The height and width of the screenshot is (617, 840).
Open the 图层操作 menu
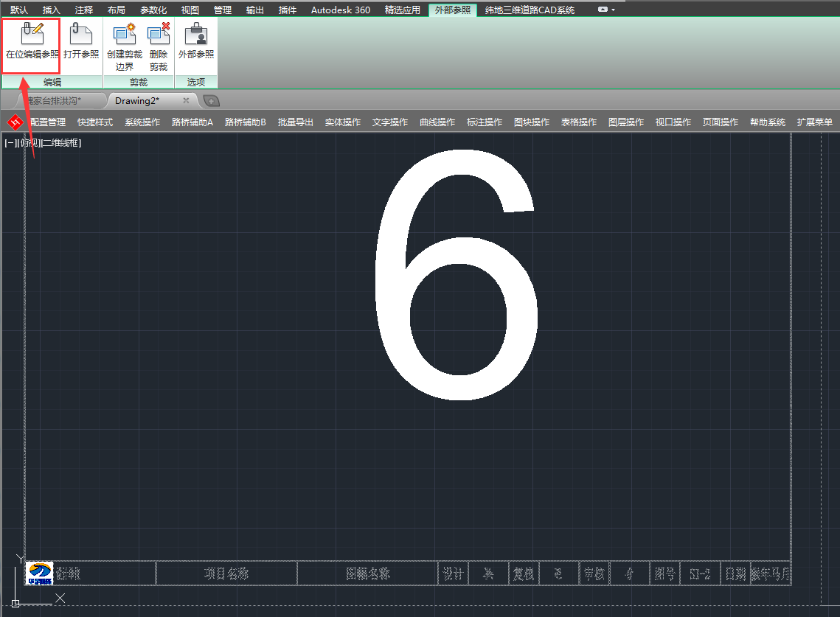[626, 122]
